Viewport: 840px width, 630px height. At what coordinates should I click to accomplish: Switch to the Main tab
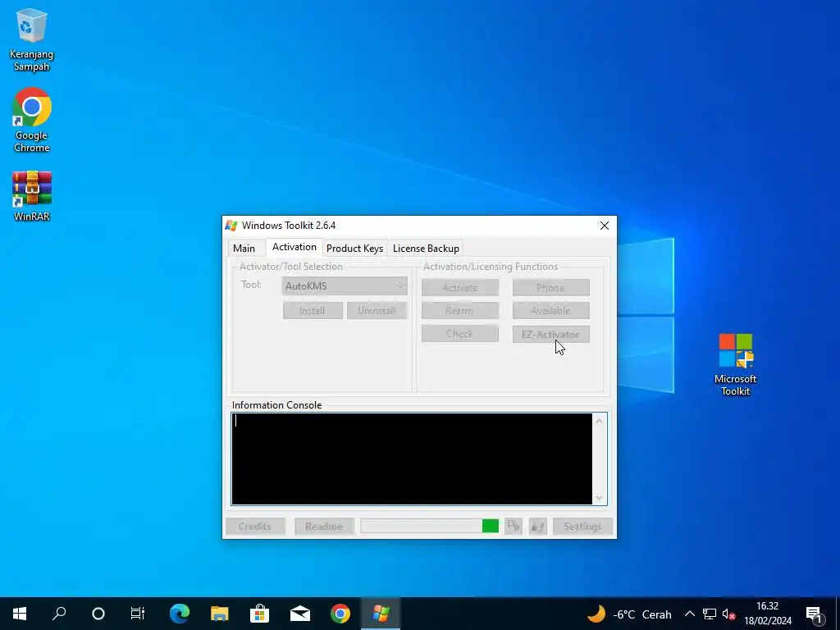244,249
